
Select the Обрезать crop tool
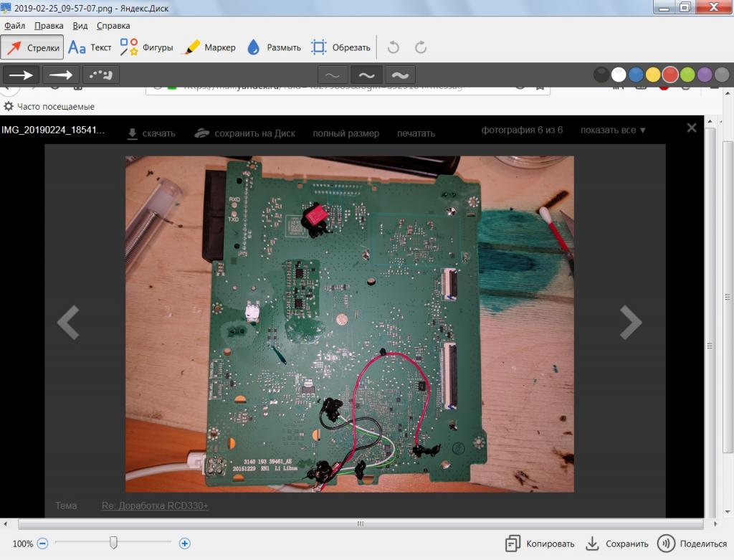pos(340,47)
